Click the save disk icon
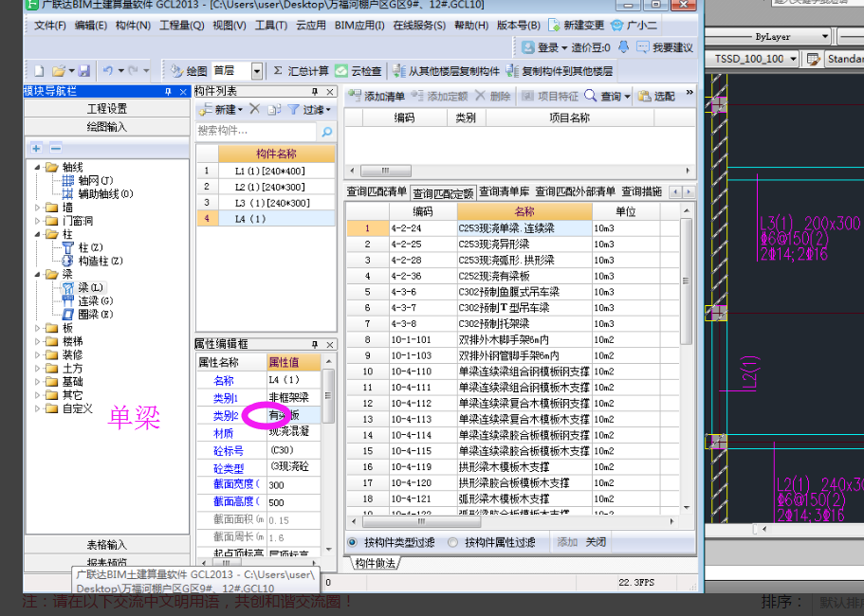 point(83,70)
